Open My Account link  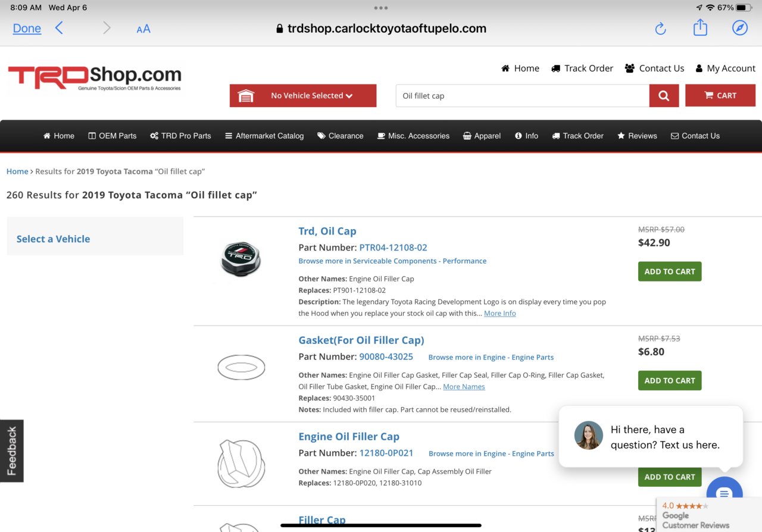coord(725,68)
